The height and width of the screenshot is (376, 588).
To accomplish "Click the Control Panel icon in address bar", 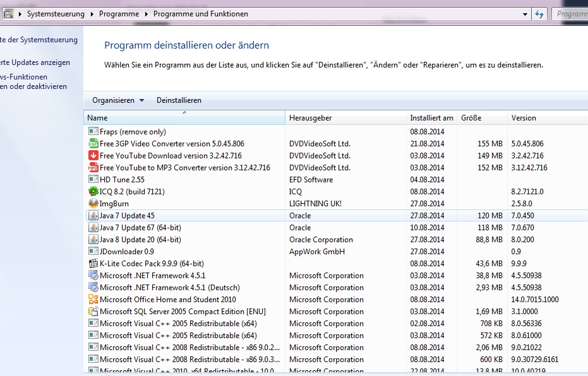I will click(8, 14).
